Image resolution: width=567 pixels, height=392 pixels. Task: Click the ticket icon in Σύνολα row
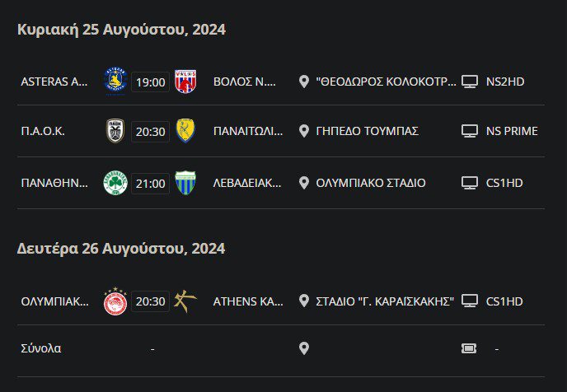click(x=470, y=348)
